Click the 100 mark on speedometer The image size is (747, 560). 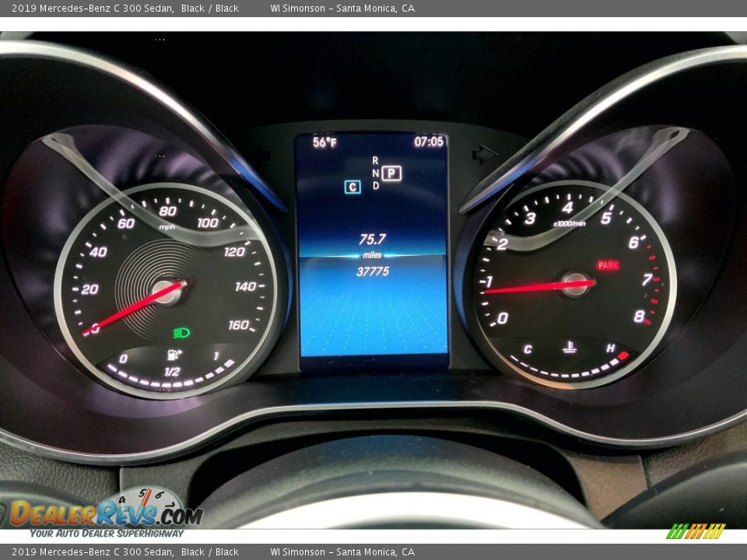pos(208,222)
